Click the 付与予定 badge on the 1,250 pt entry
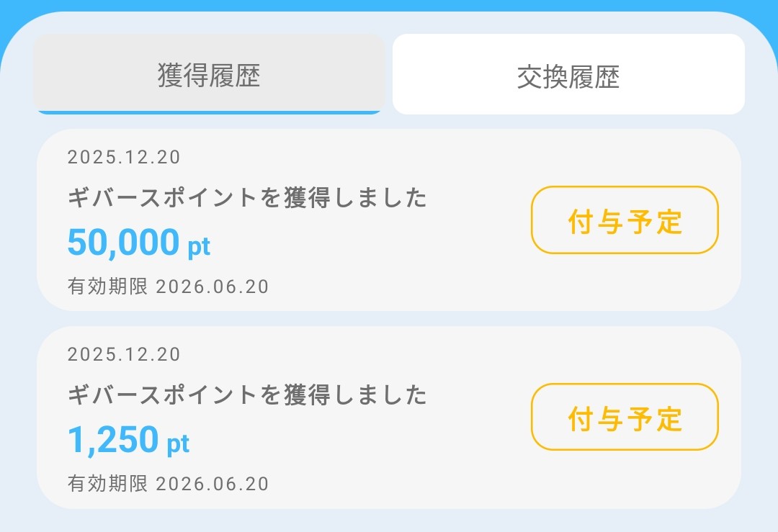 click(x=624, y=418)
